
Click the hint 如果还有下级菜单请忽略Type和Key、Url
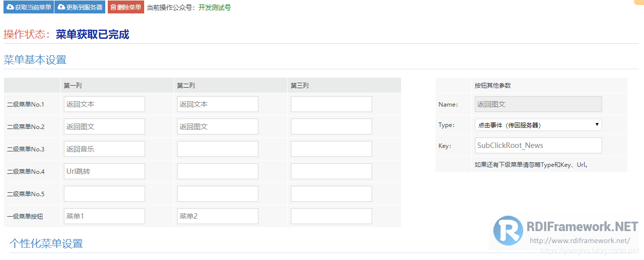coord(532,165)
